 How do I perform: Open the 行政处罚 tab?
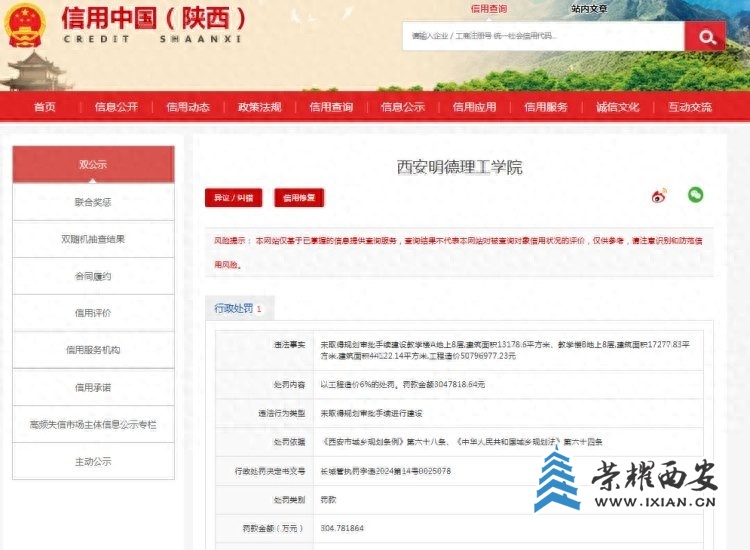[239, 308]
